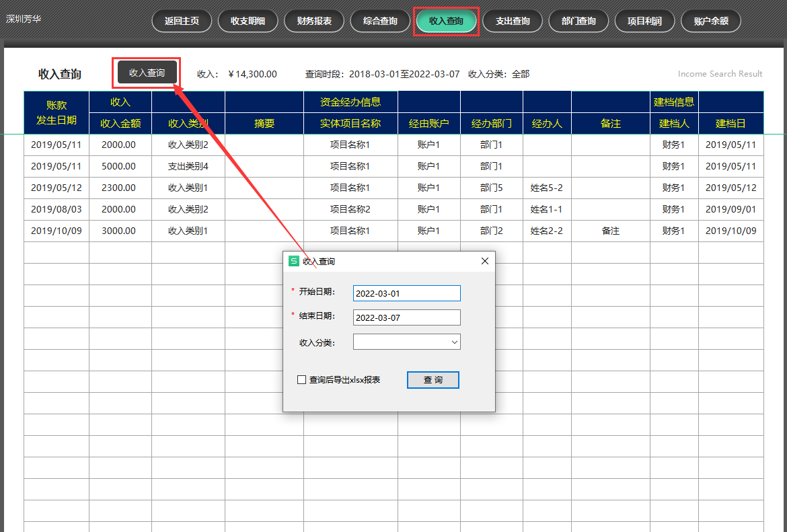This screenshot has height=532, width=787.
Task: Select the 综合查询 tab
Action: (x=380, y=21)
